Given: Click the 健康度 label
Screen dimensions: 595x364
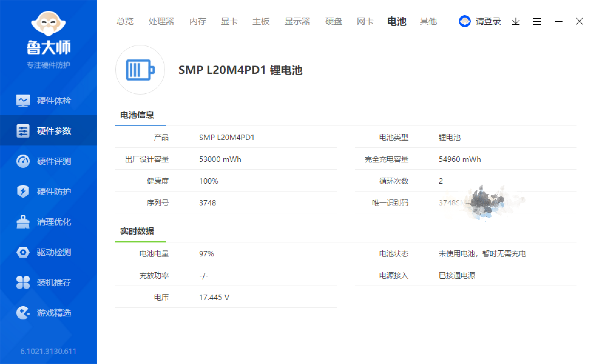Looking at the screenshot, I should [158, 181].
